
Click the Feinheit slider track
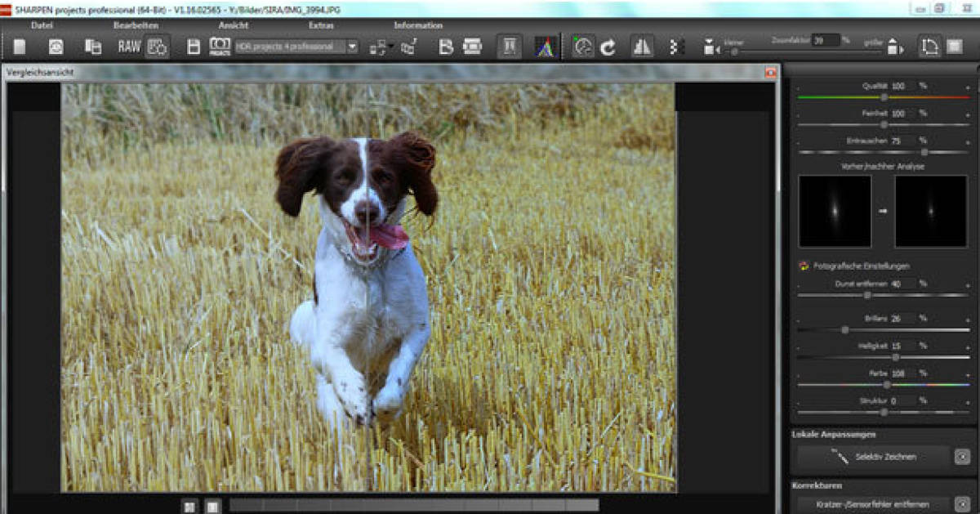[884, 125]
